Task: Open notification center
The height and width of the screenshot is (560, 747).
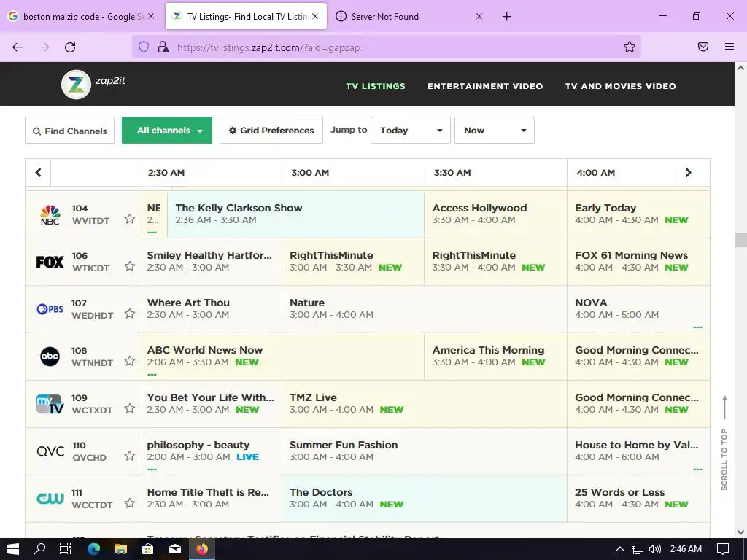Action: pos(723,549)
